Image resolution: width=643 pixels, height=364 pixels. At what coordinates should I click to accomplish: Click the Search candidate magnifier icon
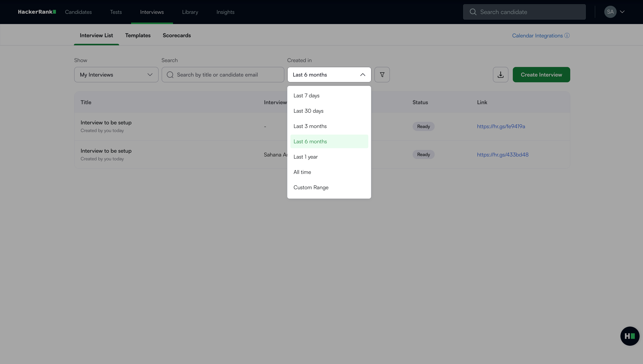(x=473, y=12)
